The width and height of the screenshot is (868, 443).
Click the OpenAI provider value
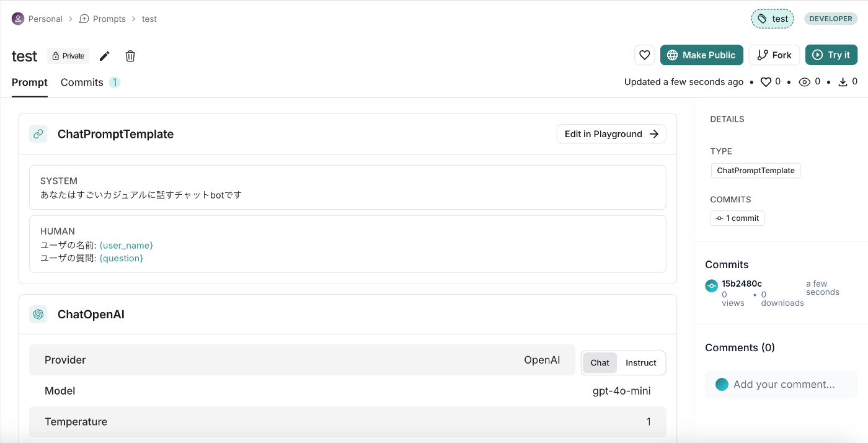point(542,360)
